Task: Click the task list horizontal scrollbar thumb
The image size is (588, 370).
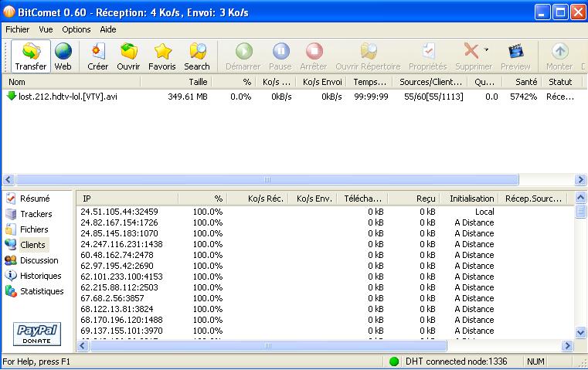Action: pyautogui.click(x=267, y=179)
